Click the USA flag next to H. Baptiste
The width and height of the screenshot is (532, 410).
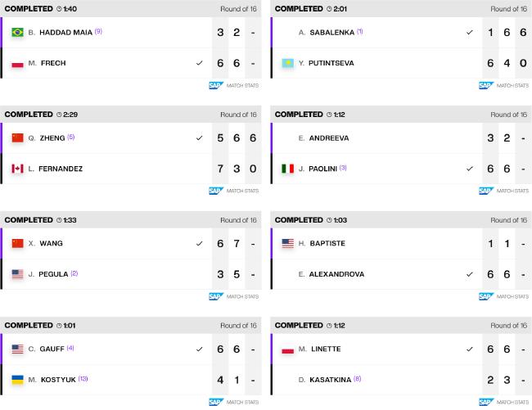pos(288,243)
